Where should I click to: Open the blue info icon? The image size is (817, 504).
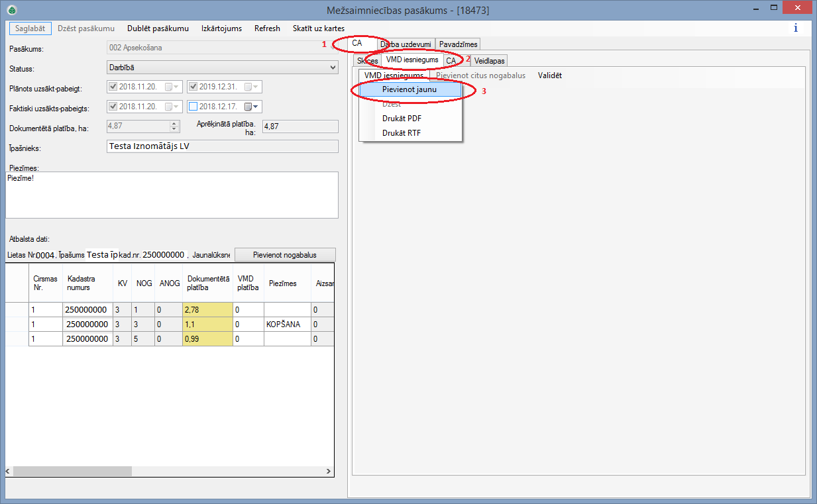pyautogui.click(x=795, y=28)
